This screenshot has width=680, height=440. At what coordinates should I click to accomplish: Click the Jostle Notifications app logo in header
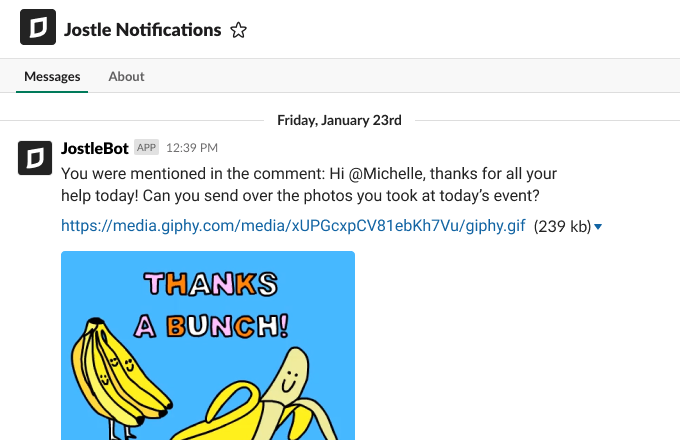[x=38, y=27]
